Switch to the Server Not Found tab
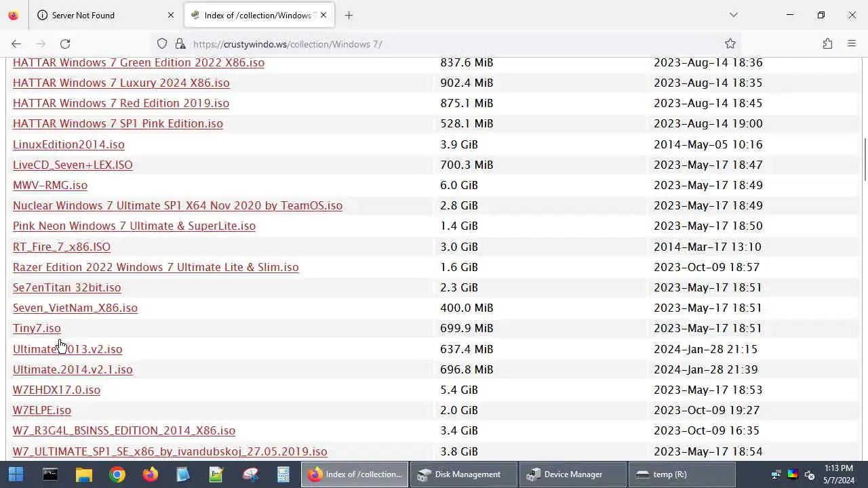This screenshot has height=488, width=868. [x=105, y=15]
